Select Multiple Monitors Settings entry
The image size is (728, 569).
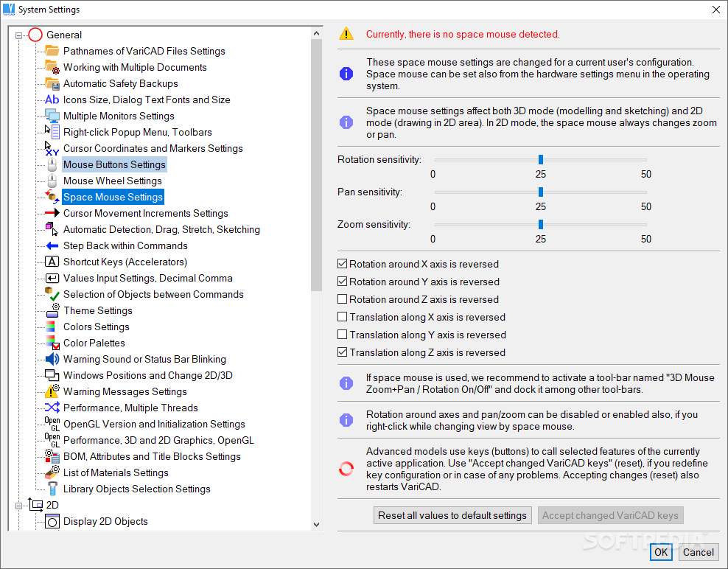point(119,116)
